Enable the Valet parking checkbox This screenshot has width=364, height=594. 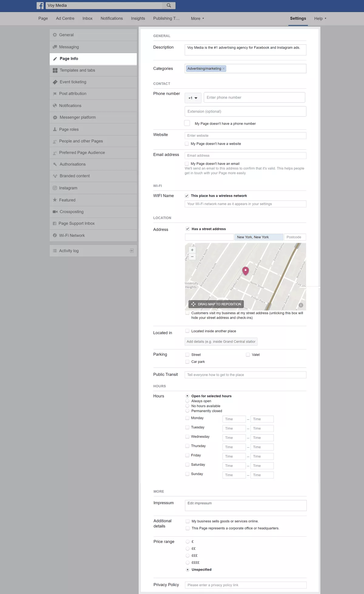[248, 355]
